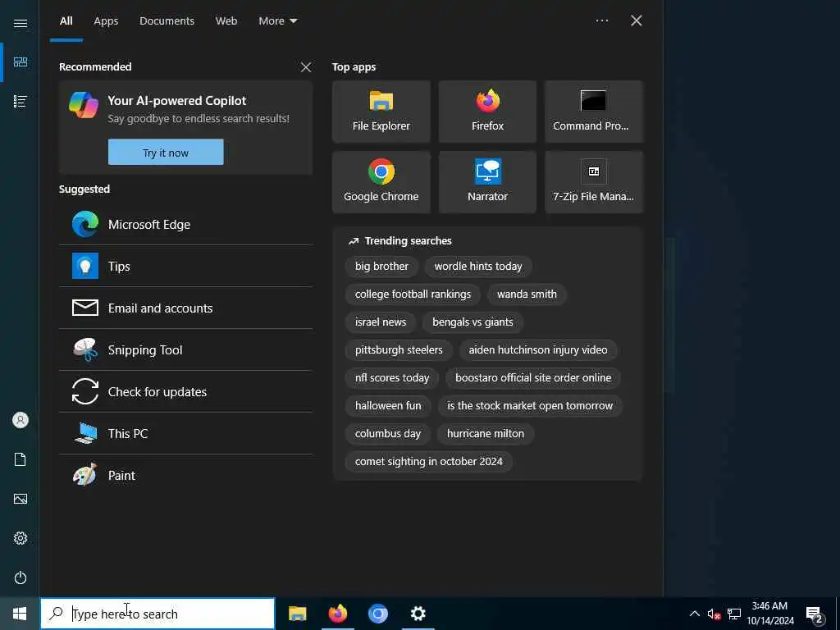Open Command Prompt tile in Top apps

(594, 112)
